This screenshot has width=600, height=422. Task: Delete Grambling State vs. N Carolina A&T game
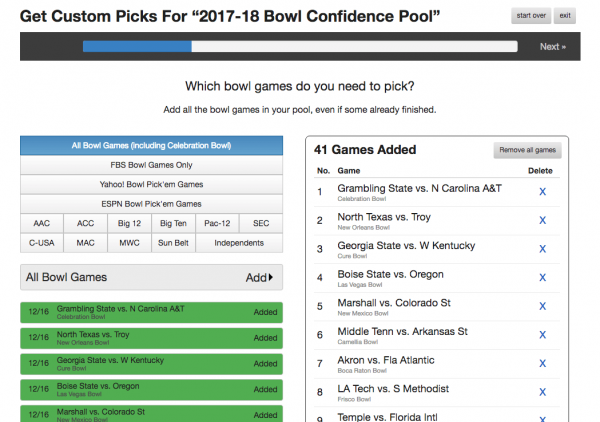542,192
